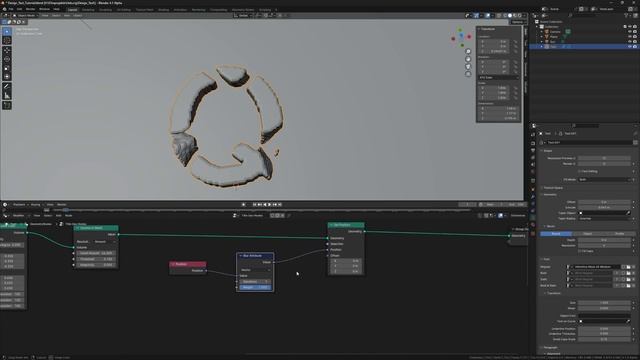Select the Transform tool
This screenshot has height=360, width=640.
point(7,76)
